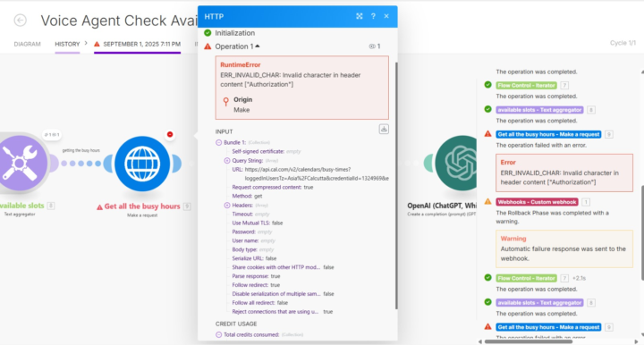Open the second available slots - Text aggregator log tag

click(x=539, y=303)
